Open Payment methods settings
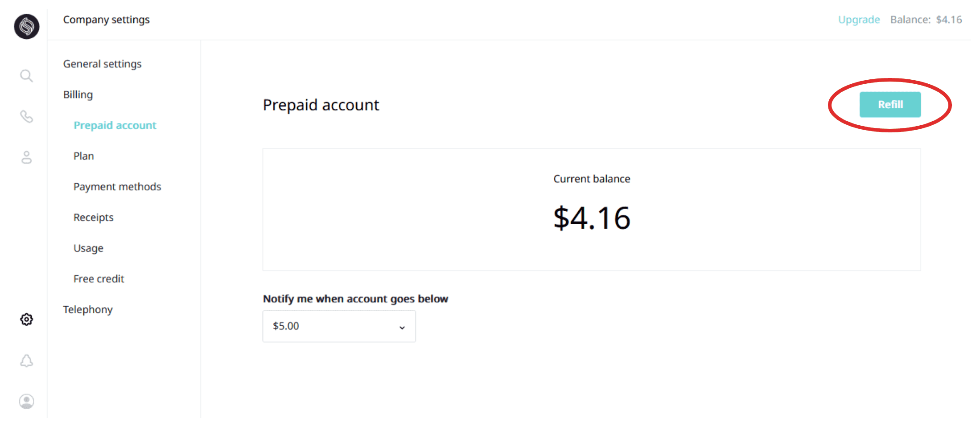The height and width of the screenshot is (427, 980). coord(117,187)
